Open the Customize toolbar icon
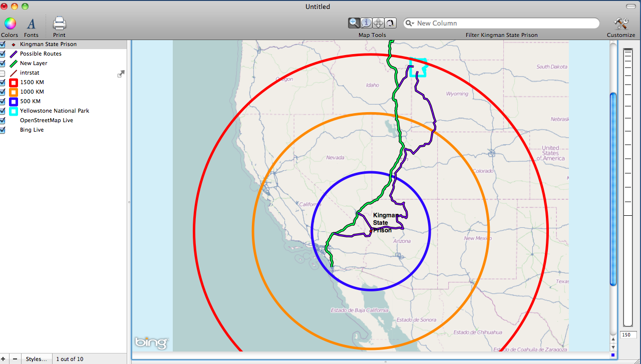Viewport: 641px width, 364px height. pyautogui.click(x=620, y=24)
